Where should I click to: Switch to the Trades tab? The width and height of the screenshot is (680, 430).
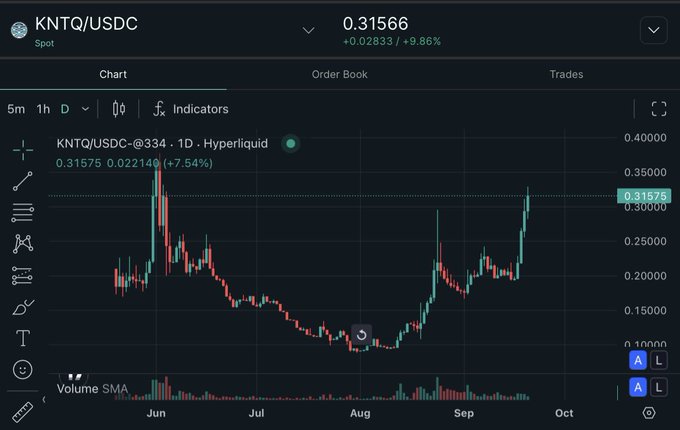tap(566, 74)
